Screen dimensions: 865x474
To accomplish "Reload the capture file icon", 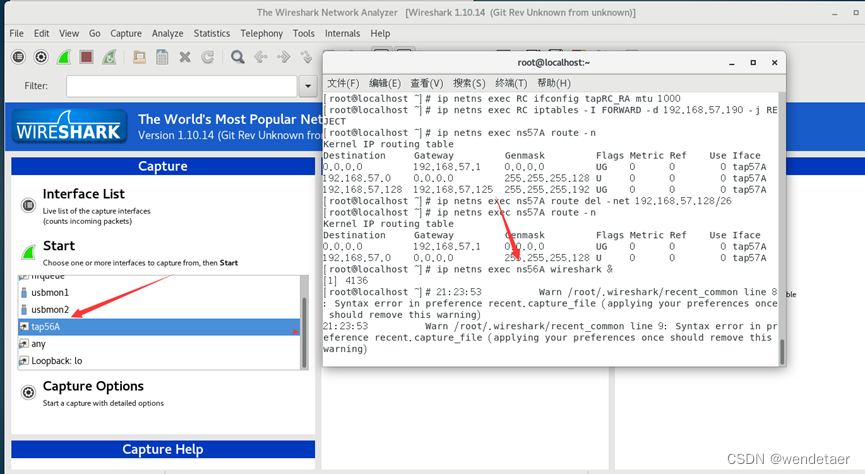I will 207,57.
